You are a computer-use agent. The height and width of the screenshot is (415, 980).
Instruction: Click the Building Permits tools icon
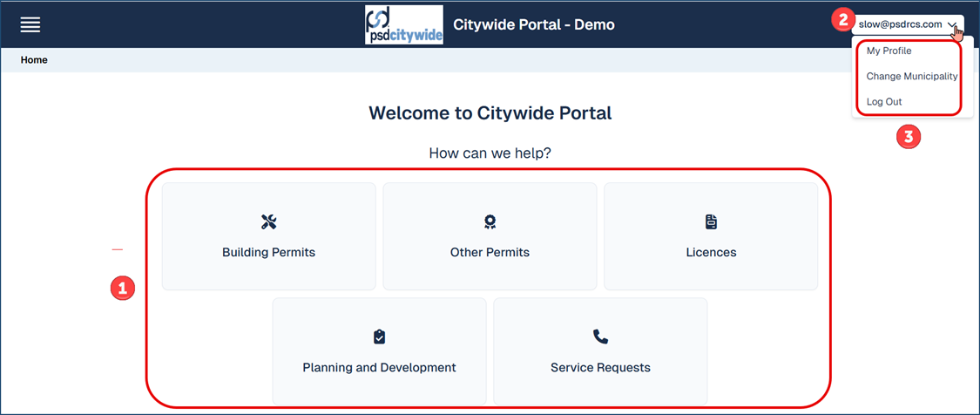tap(269, 221)
